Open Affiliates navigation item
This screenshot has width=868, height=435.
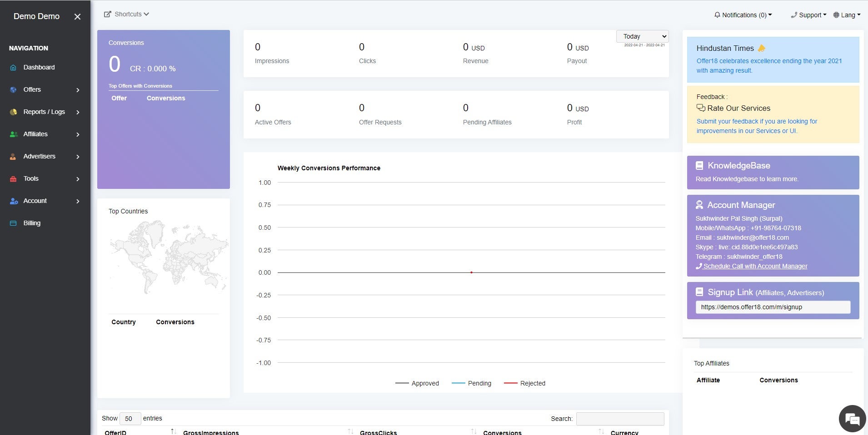tap(35, 134)
